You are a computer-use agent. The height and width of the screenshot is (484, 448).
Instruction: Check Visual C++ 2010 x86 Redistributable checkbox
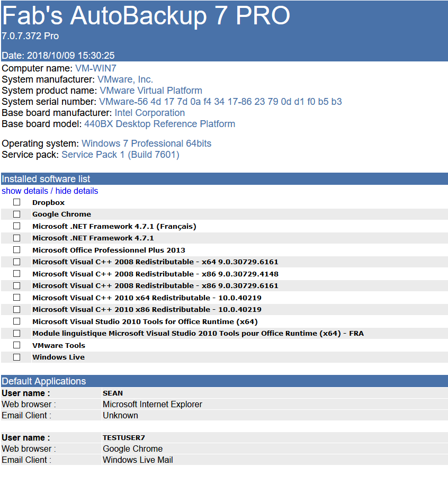coord(16,310)
